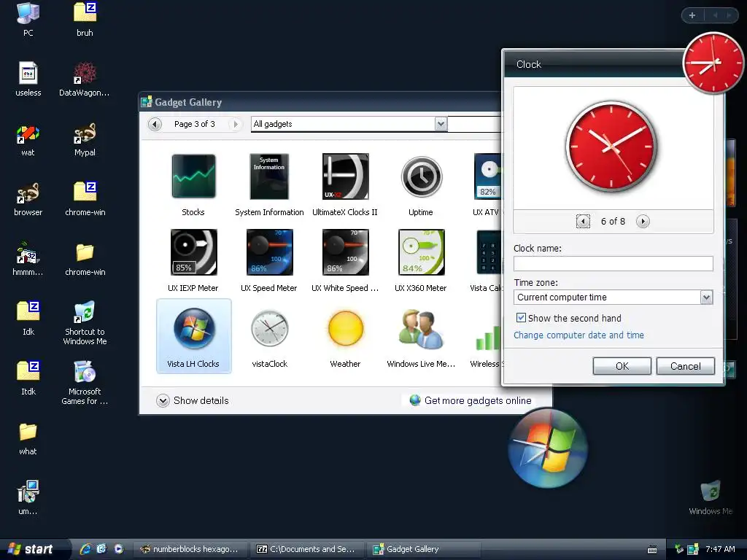Click the UX White Speed gadget
747x560 pixels.
345,252
